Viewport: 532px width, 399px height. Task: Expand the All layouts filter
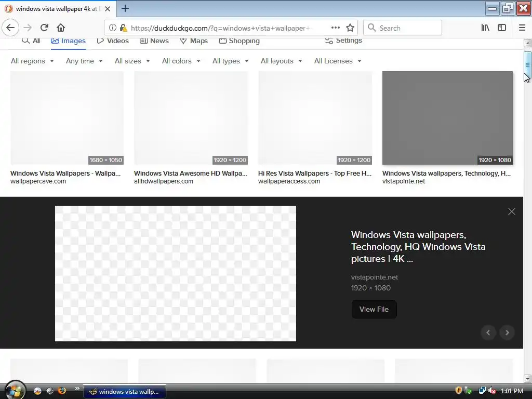click(x=281, y=61)
